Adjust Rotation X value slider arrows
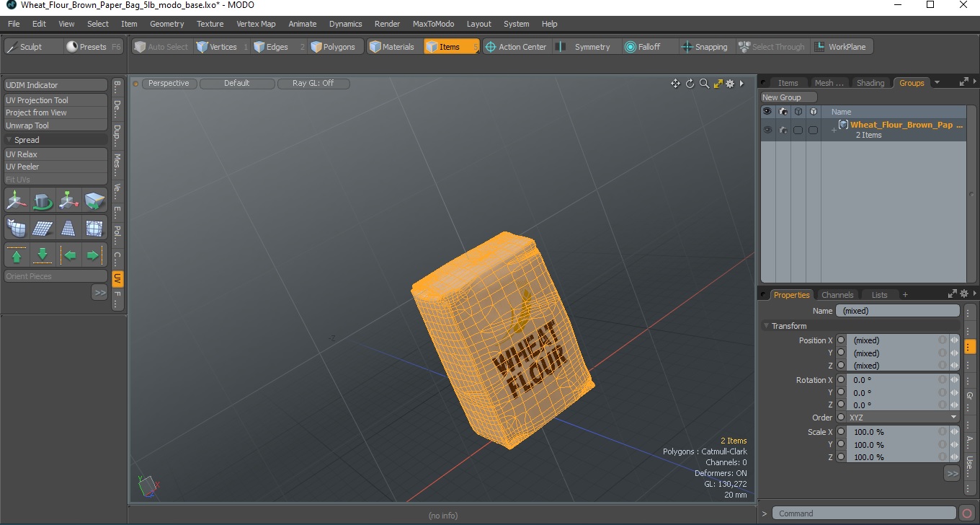Viewport: 980px width, 525px height. click(954, 380)
